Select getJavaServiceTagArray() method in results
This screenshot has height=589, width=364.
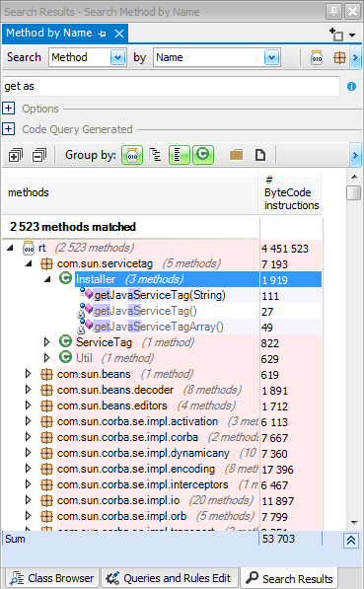tap(159, 327)
